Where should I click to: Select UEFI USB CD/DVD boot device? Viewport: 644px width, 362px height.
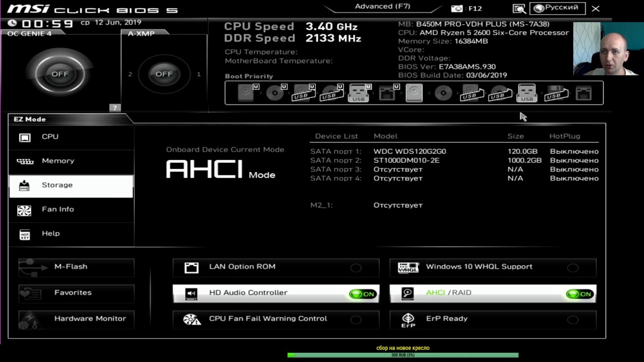pyautogui.click(x=331, y=93)
